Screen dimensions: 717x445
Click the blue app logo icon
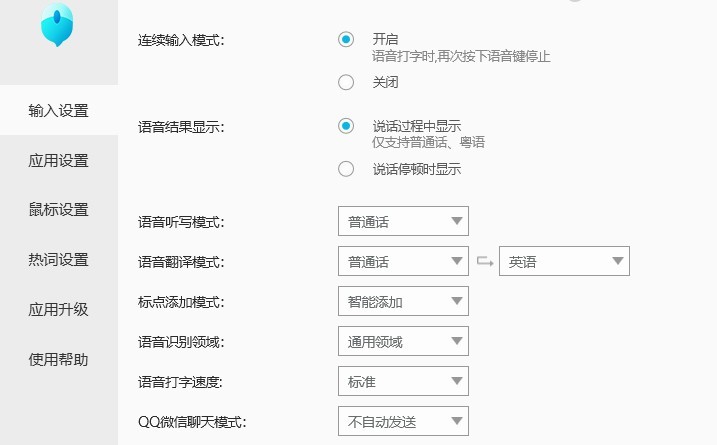pos(57,26)
